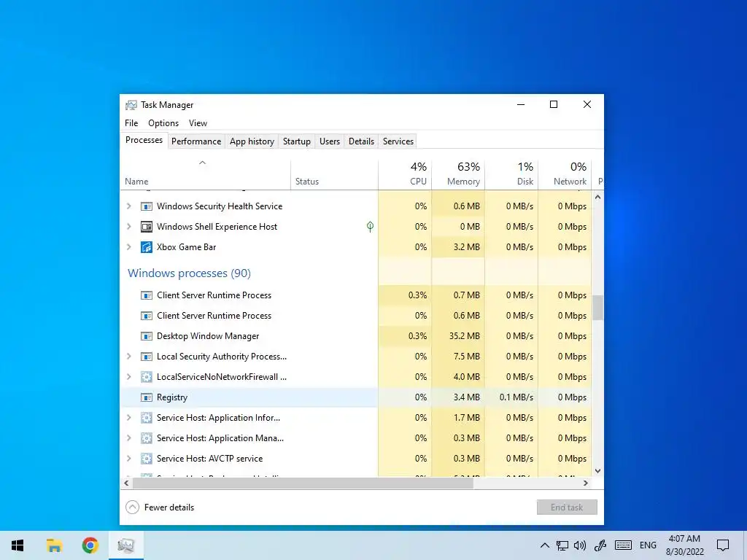Expand Service Host: Application Infor... row
747x560 pixels.
click(128, 418)
